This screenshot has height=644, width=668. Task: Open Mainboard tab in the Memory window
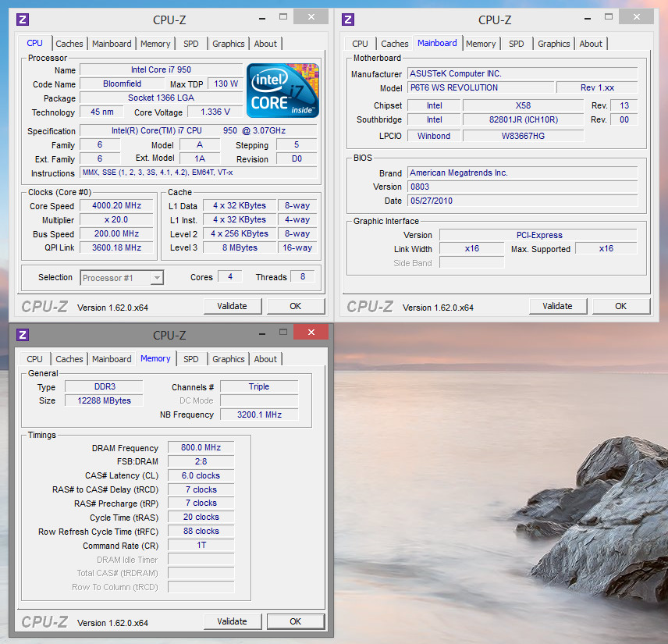pyautogui.click(x=112, y=359)
